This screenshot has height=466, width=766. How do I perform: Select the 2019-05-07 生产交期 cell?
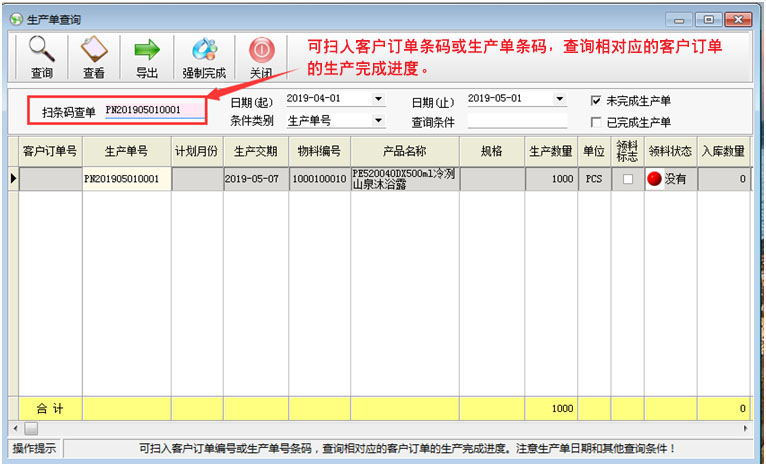pyautogui.click(x=256, y=179)
